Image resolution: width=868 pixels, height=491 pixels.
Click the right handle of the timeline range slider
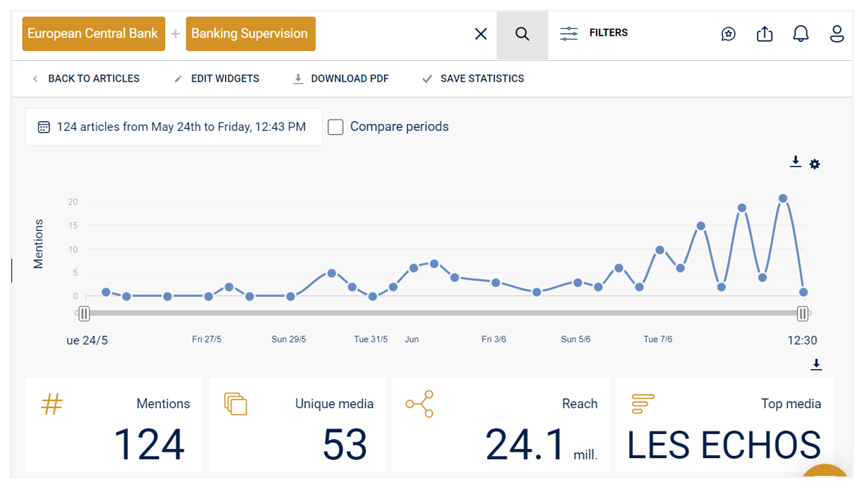(802, 314)
